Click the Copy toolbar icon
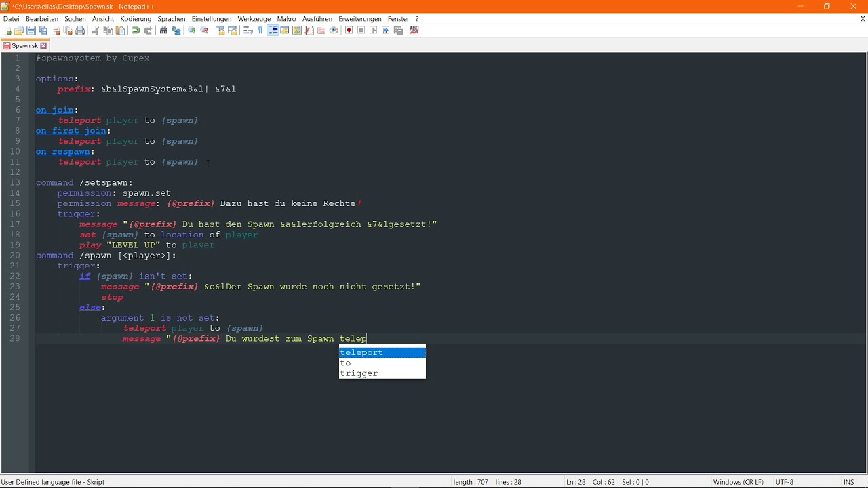Image resolution: width=868 pixels, height=488 pixels. tap(108, 30)
